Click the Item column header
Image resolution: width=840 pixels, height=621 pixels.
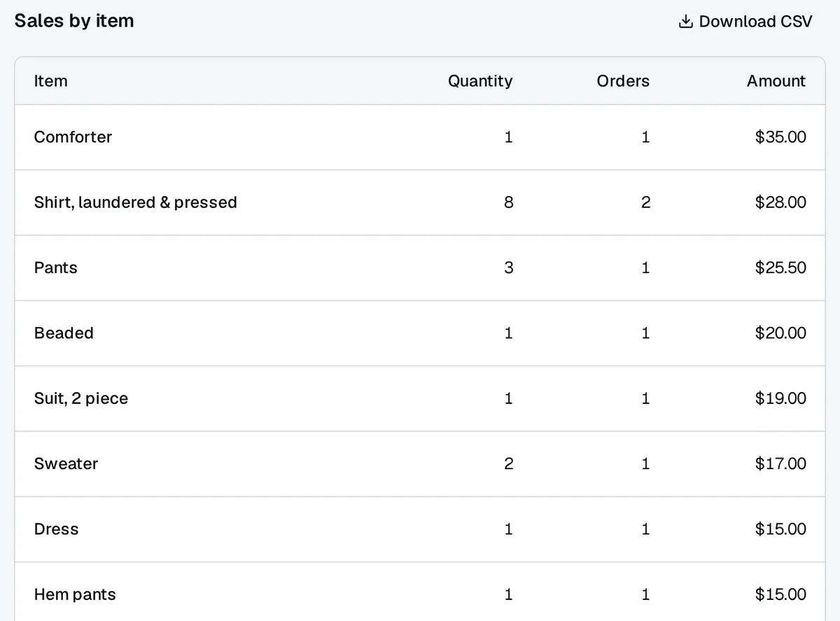(x=51, y=81)
